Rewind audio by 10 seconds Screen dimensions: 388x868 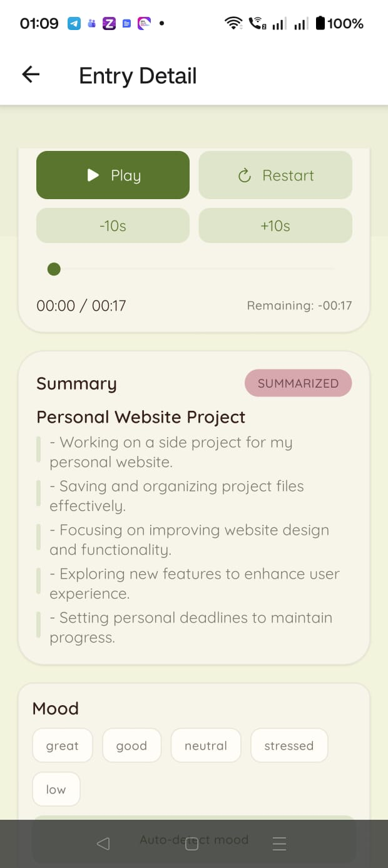click(113, 226)
